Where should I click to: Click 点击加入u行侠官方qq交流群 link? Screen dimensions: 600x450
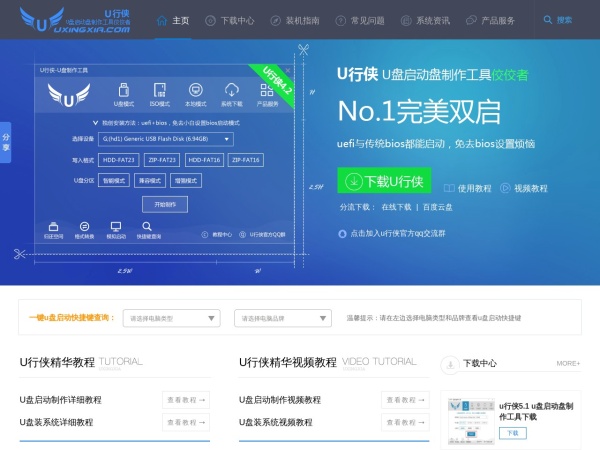398,233
